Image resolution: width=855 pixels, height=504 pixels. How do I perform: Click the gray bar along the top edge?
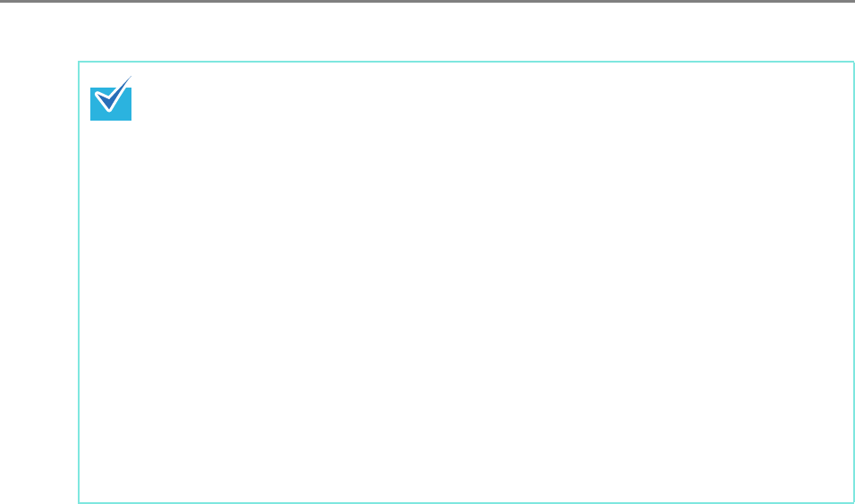click(427, 1)
